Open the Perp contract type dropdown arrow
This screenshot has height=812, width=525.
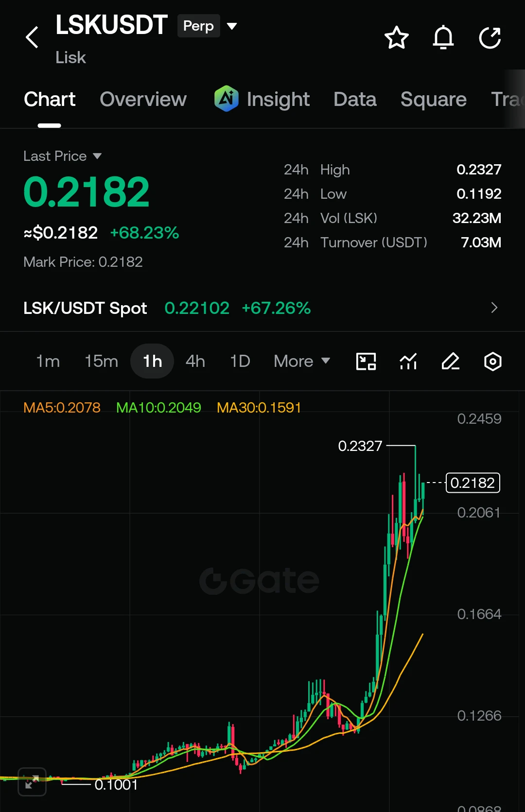pyautogui.click(x=232, y=26)
